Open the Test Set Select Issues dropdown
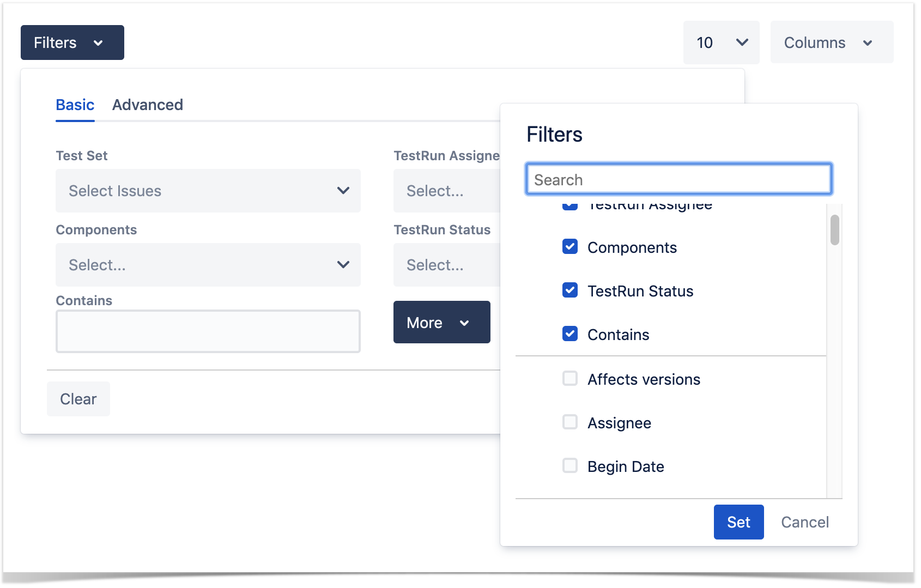 coord(208,191)
